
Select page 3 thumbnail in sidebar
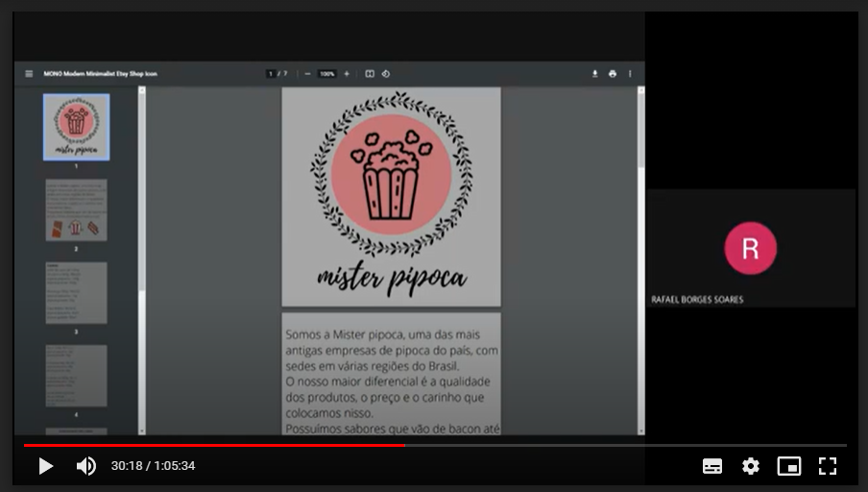pos(76,292)
